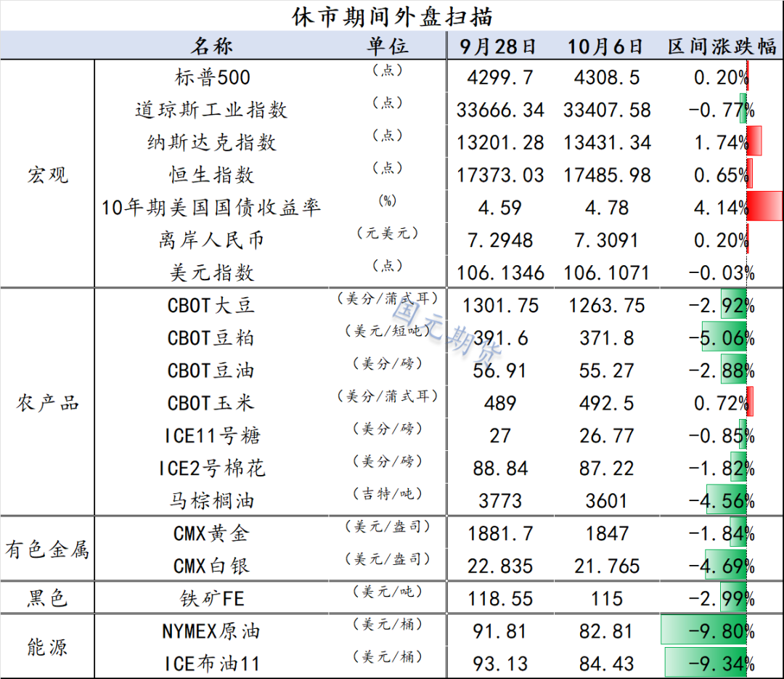Image resolution: width=784 pixels, height=679 pixels.
Task: Click the 美元指数 name cell
Action: tap(211, 273)
